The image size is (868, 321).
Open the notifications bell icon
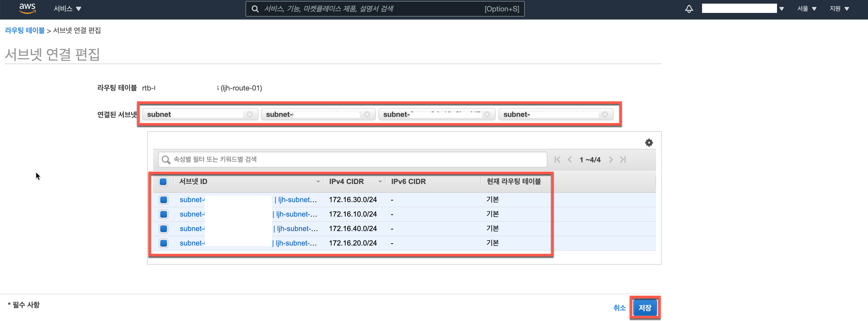(x=689, y=9)
